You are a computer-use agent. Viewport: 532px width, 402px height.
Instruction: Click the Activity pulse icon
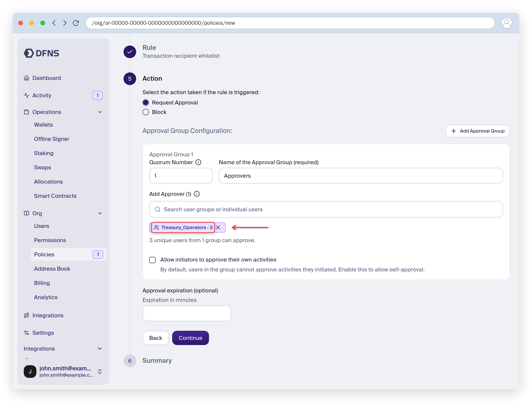[x=27, y=95]
